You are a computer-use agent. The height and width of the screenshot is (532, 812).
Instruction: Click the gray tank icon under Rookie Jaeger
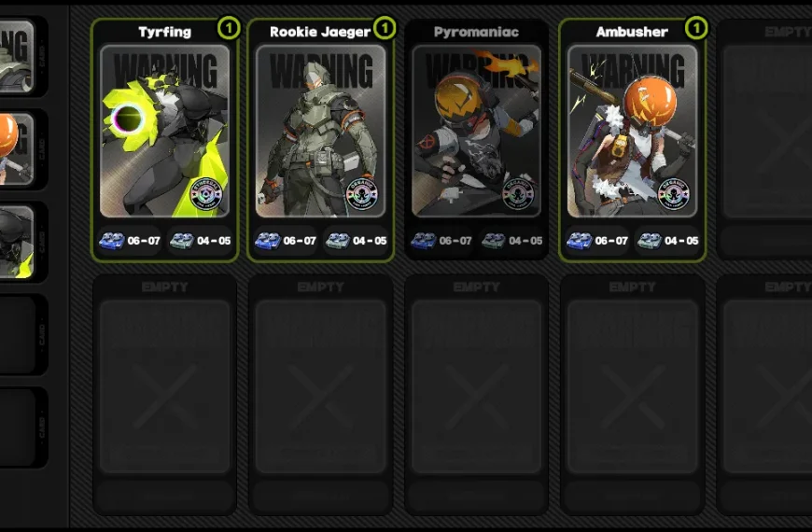[338, 241]
